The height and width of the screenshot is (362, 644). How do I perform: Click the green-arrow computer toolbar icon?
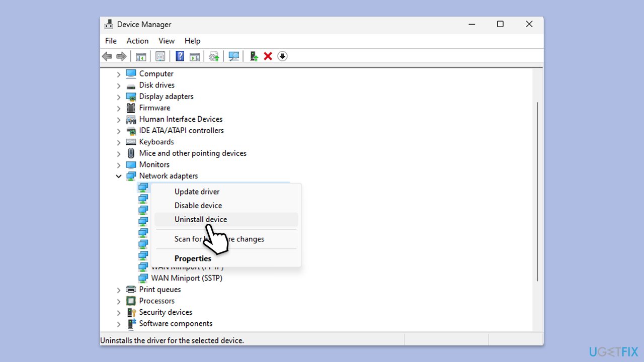tap(254, 56)
